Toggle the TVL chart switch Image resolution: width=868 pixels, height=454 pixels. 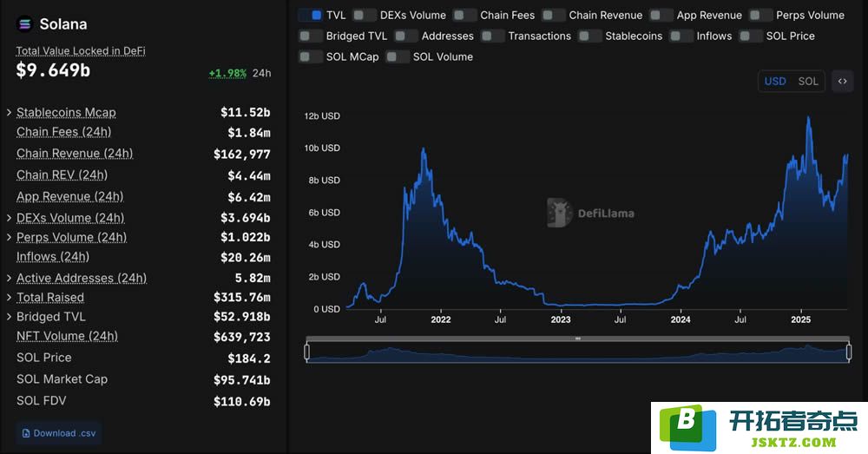(310, 15)
